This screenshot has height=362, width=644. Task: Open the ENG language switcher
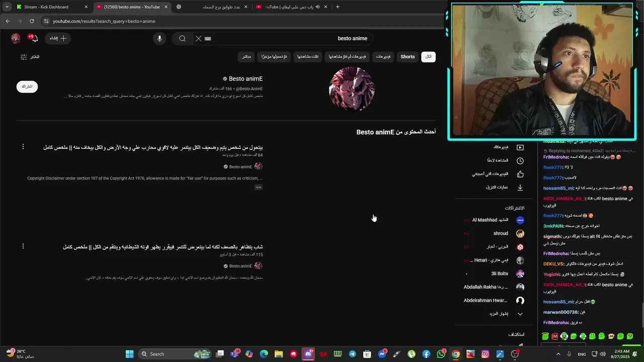(582, 354)
